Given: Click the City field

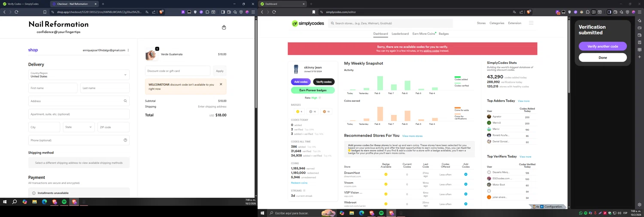Looking at the screenshot, I should (x=44, y=127).
